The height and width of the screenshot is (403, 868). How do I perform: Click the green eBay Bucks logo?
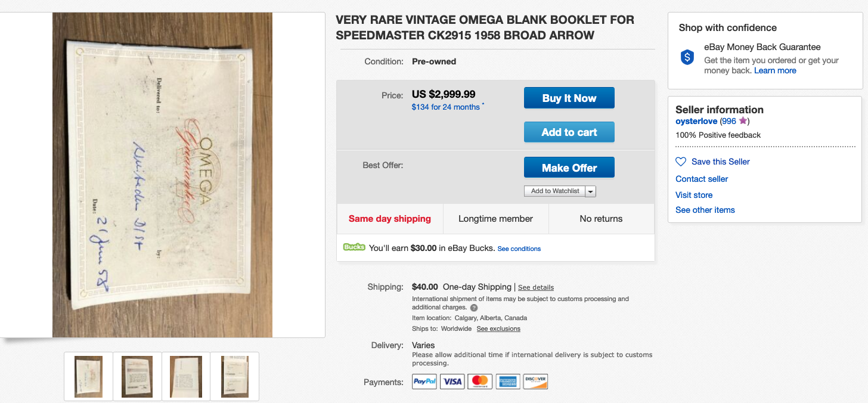pyautogui.click(x=354, y=247)
